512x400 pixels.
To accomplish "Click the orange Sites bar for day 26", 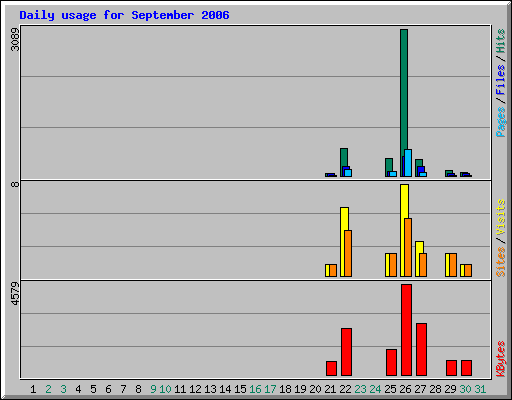I will click(x=408, y=248).
